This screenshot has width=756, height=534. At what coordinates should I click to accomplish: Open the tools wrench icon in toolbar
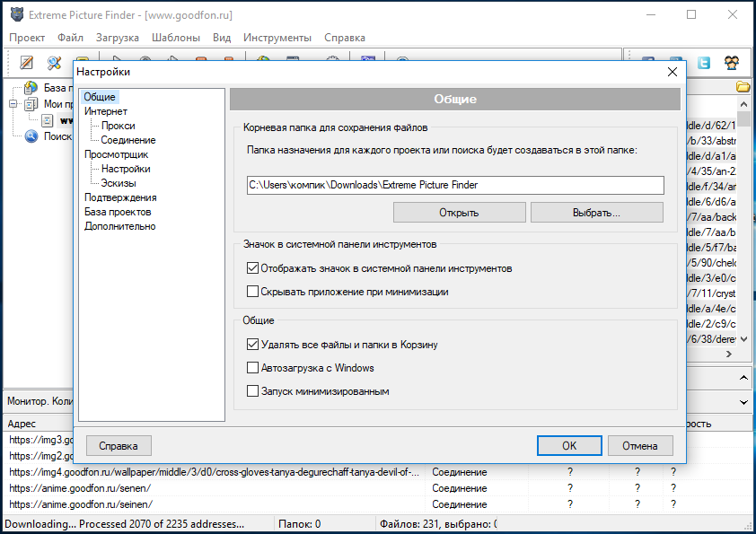pos(54,62)
